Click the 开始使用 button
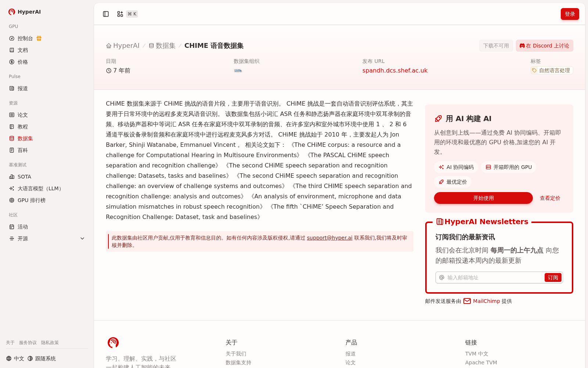Viewport: 588px width, 368px height. click(x=483, y=198)
